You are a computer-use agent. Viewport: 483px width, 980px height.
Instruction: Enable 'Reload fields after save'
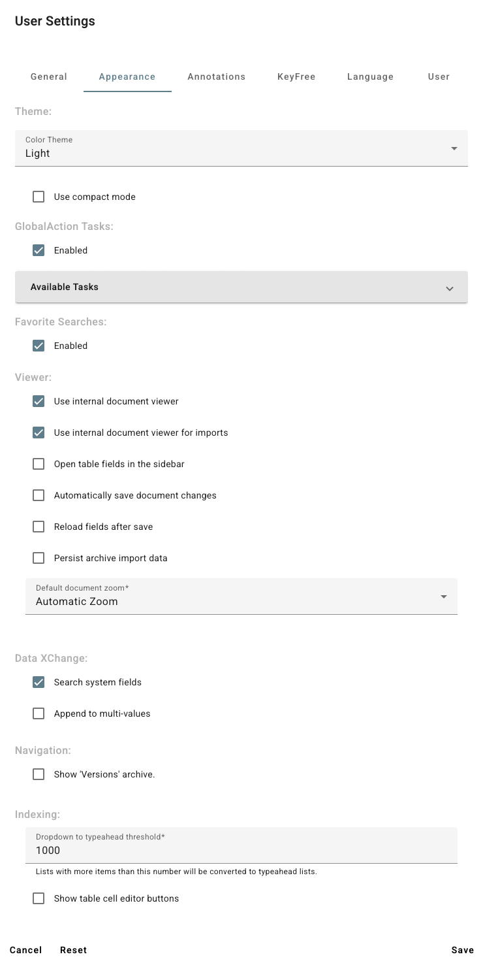tap(38, 526)
